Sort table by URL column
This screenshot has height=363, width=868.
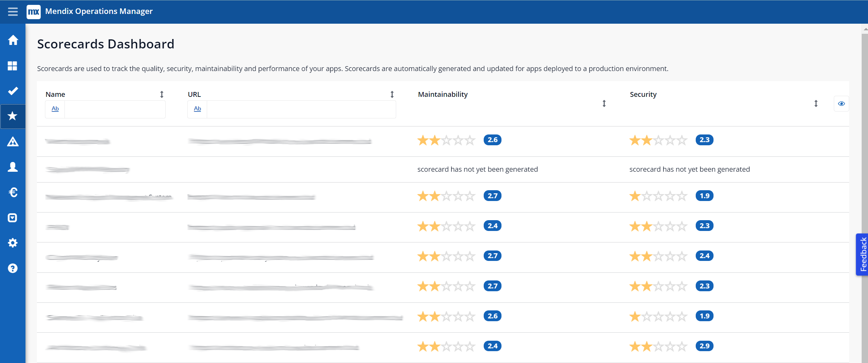coord(392,94)
